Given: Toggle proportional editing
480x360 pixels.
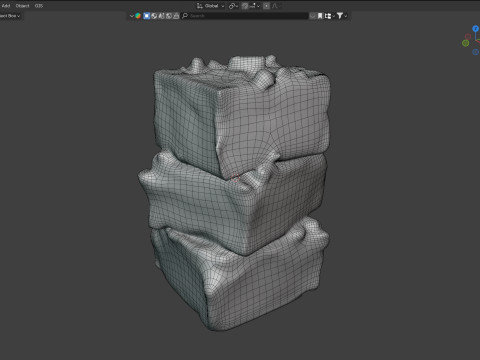Looking at the screenshot, I should click(x=266, y=6).
